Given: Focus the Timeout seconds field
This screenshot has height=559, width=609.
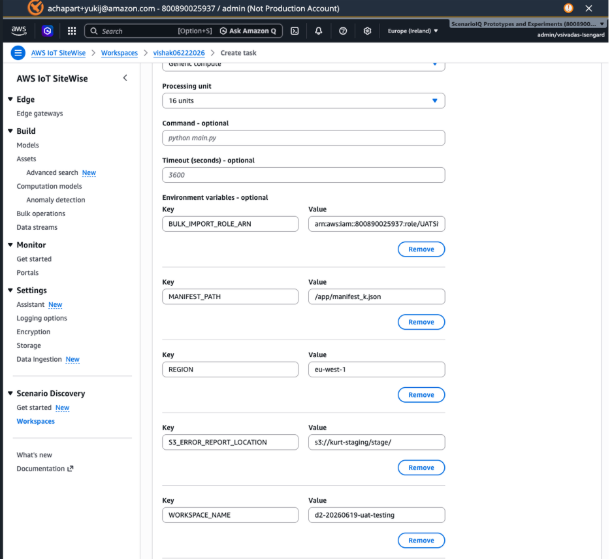Looking at the screenshot, I should click(304, 175).
